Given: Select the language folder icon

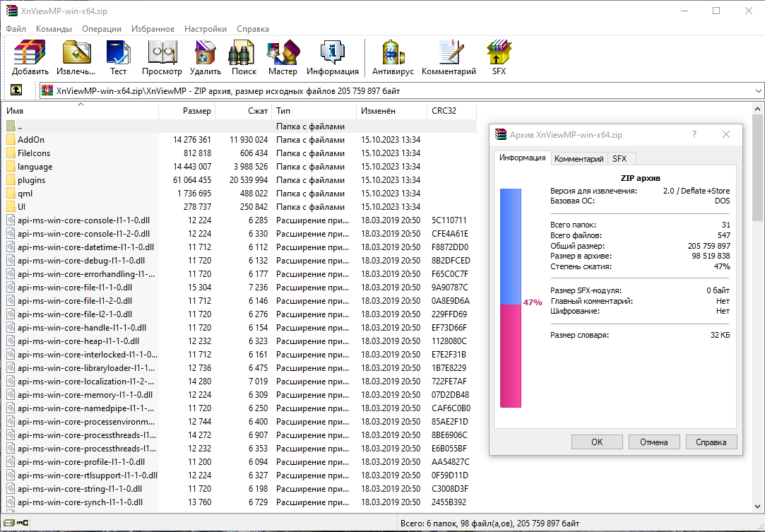Looking at the screenshot, I should click(11, 167).
